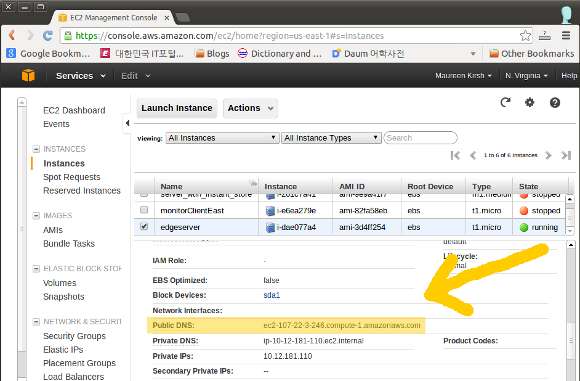Image resolution: width=580 pixels, height=381 pixels.
Task: Jump to first page of instances
Action: coord(455,155)
